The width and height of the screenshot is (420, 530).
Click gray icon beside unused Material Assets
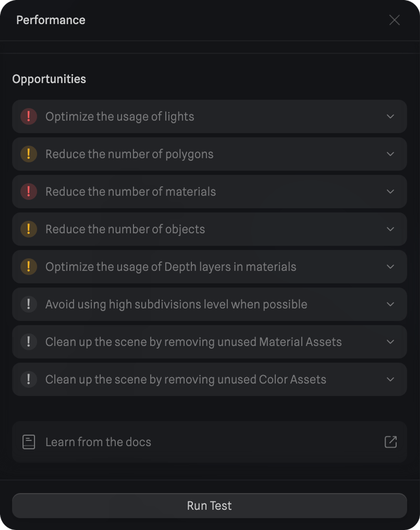(x=29, y=342)
